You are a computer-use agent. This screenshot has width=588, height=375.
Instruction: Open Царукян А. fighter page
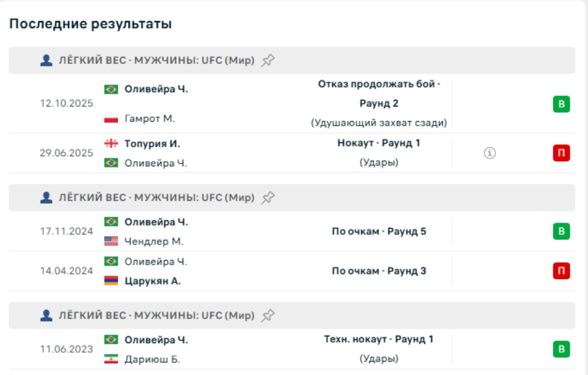click(152, 281)
